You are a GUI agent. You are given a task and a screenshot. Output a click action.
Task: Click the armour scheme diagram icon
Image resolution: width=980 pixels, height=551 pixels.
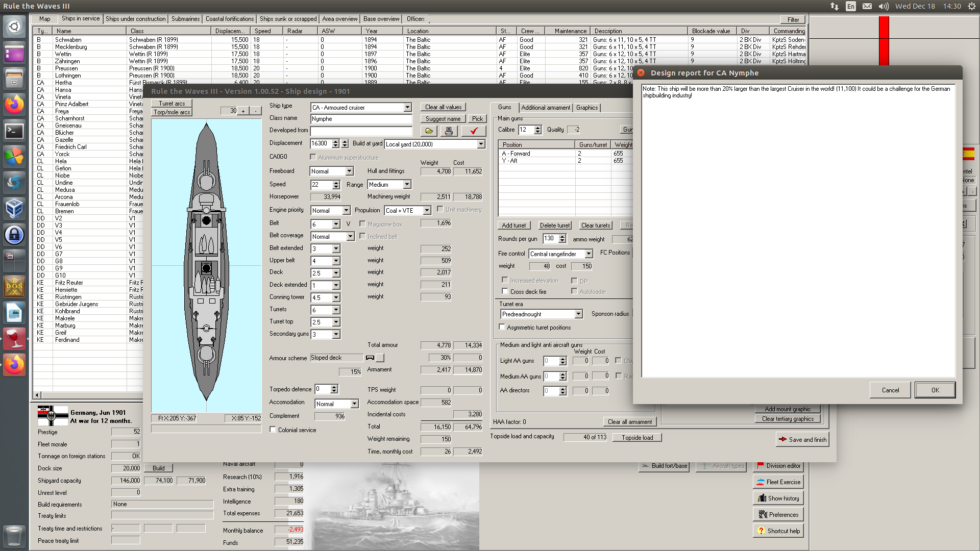pos(370,358)
